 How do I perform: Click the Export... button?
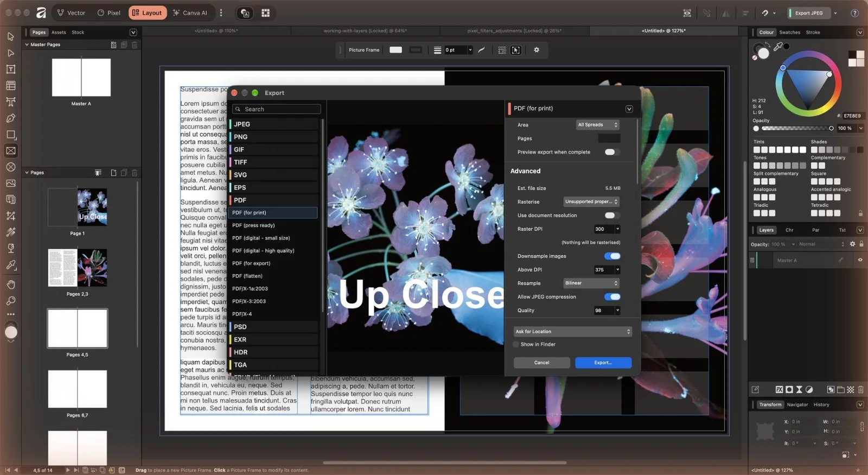point(603,363)
